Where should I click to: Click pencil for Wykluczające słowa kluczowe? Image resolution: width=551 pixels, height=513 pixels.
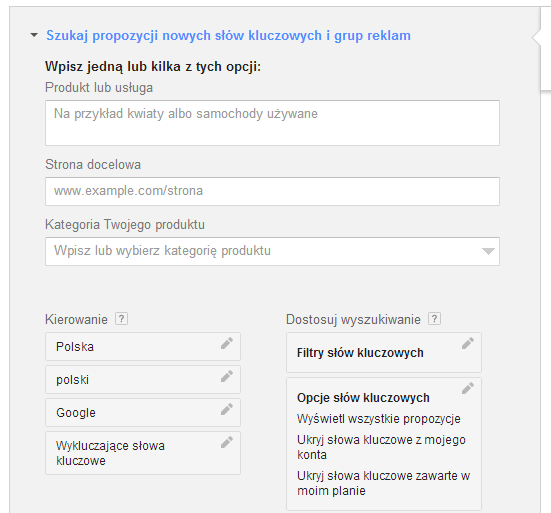(227, 442)
